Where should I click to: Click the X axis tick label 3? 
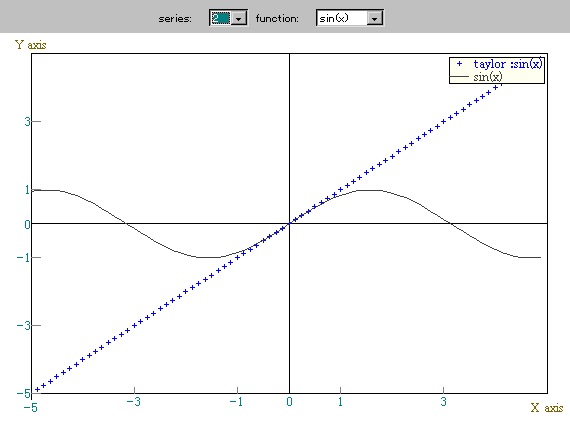(443, 402)
